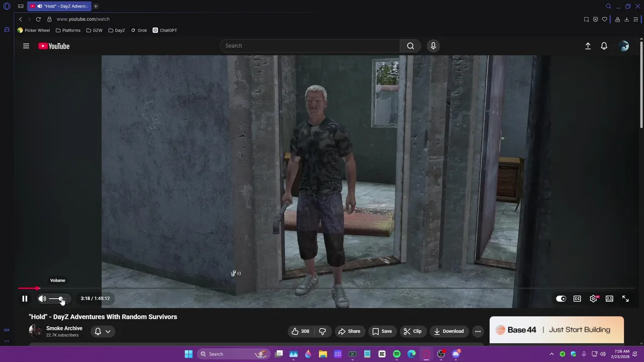Click the Base 44 advertisement banner

556,330
